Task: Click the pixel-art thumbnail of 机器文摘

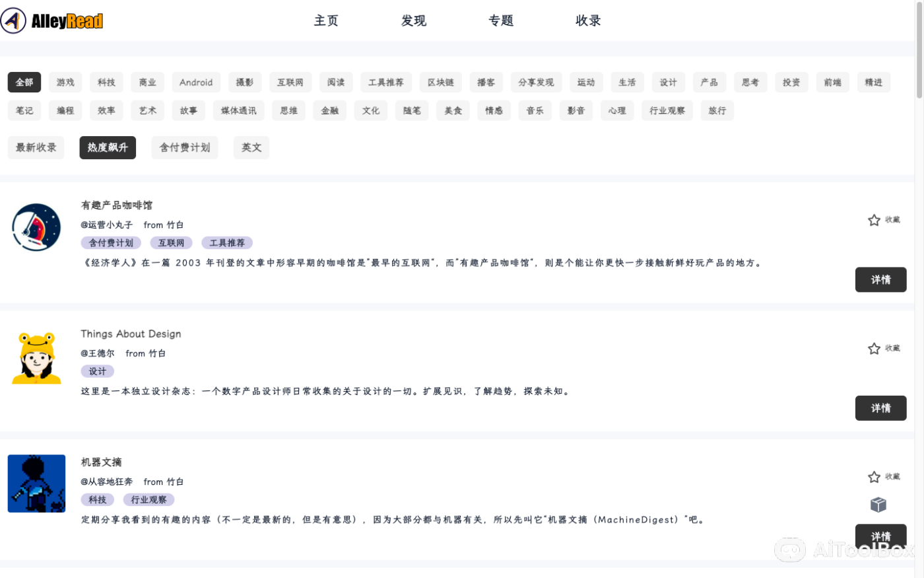Action: click(x=36, y=484)
